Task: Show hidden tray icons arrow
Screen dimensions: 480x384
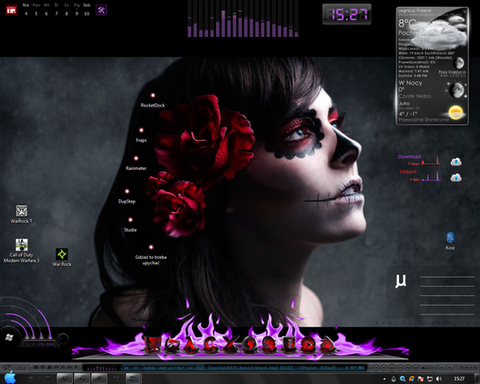Action: click(x=384, y=379)
